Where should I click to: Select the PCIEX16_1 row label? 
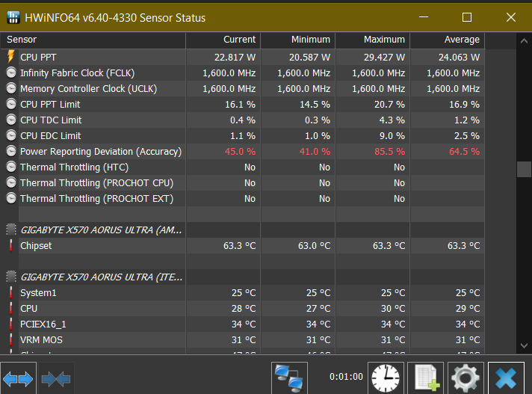[x=43, y=324]
